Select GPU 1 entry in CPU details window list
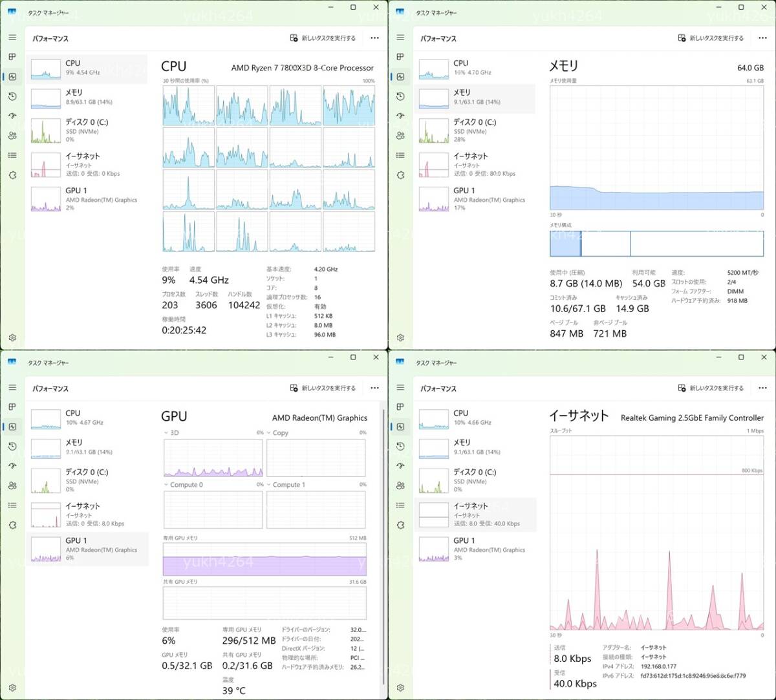Image resolution: width=776 pixels, height=700 pixels. click(x=87, y=199)
